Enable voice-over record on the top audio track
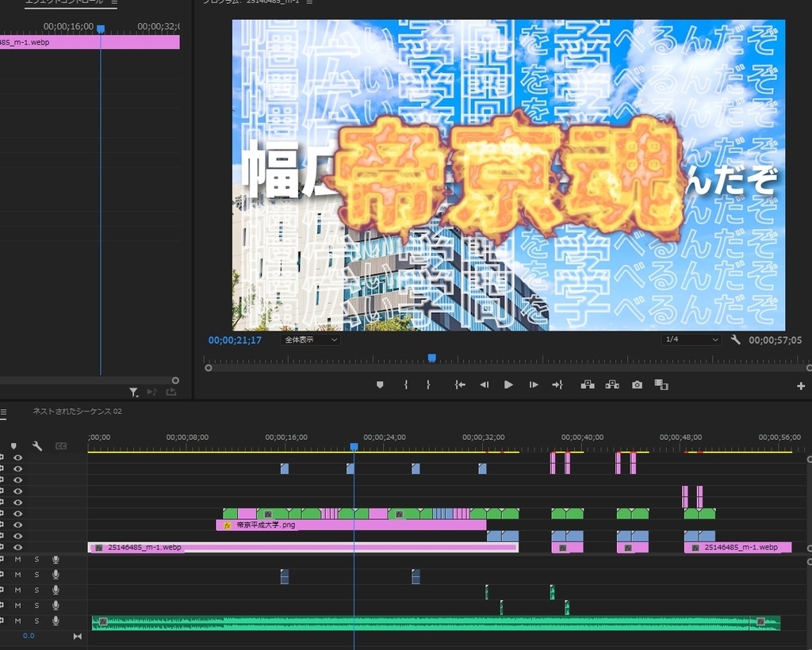The width and height of the screenshot is (812, 650). (56, 560)
